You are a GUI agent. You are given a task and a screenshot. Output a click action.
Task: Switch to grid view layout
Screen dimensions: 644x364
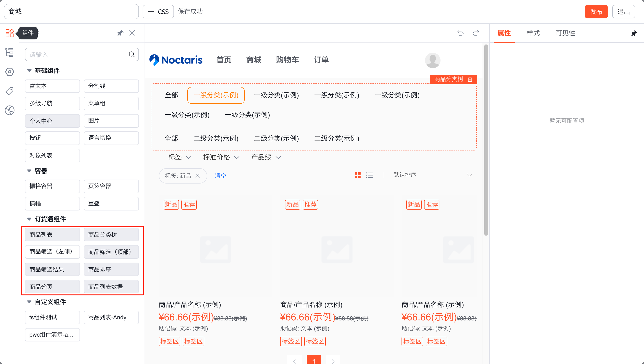[x=357, y=175]
